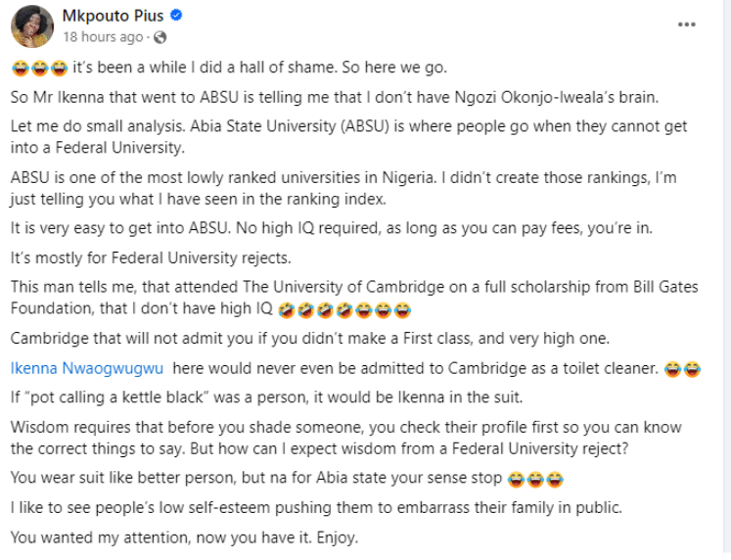Click the laughing emojis after "don't have high IQ"

point(343,312)
